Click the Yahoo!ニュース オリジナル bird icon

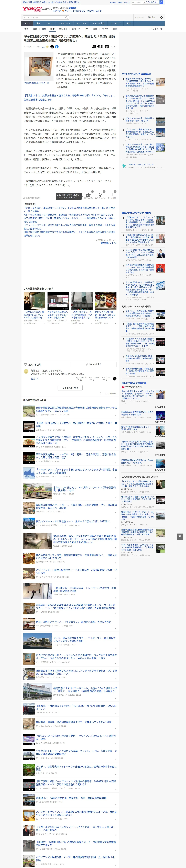pos(124,166)
